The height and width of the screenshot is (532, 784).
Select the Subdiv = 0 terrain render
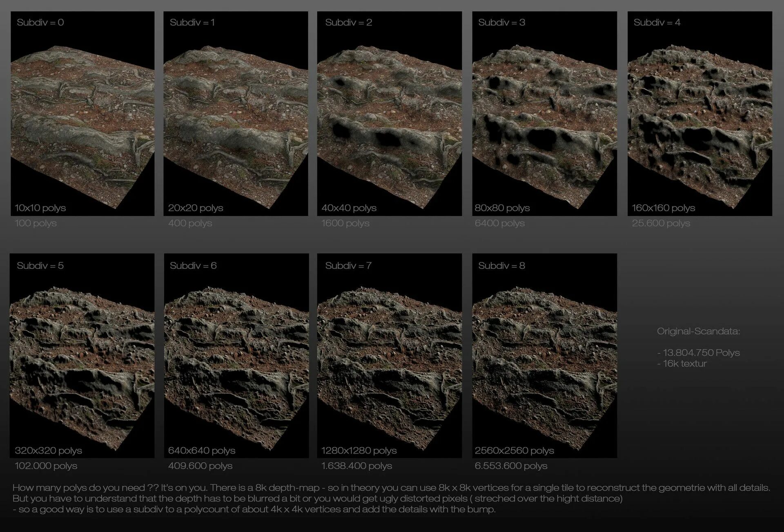(82, 113)
